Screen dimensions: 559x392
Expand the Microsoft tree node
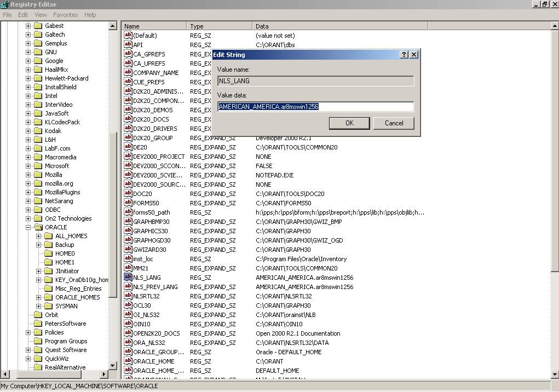coord(28,166)
